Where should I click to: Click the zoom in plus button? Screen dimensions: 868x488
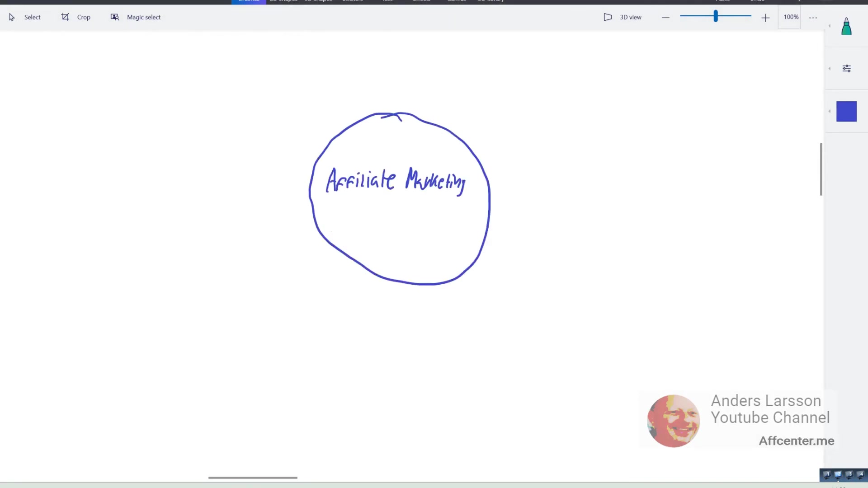click(765, 18)
